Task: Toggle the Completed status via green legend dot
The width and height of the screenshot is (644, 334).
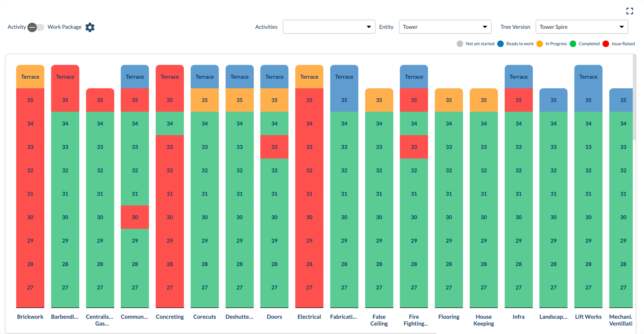Action: pyautogui.click(x=573, y=44)
